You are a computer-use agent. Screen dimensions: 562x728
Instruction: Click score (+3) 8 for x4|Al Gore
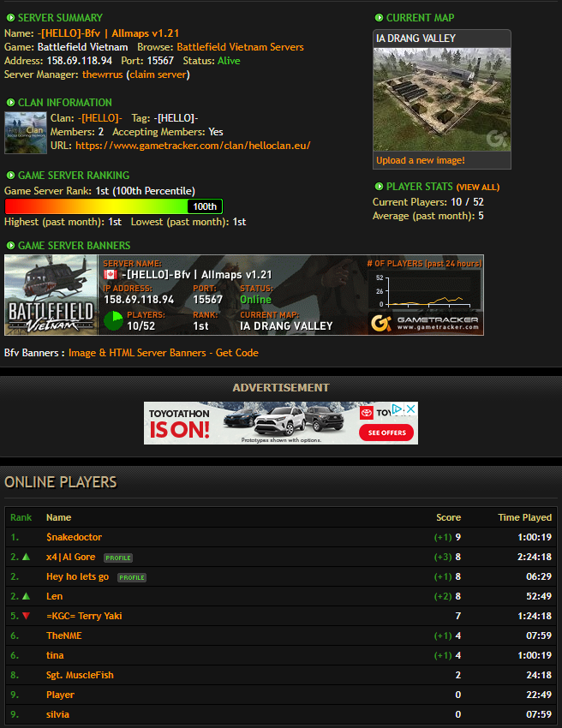point(447,557)
